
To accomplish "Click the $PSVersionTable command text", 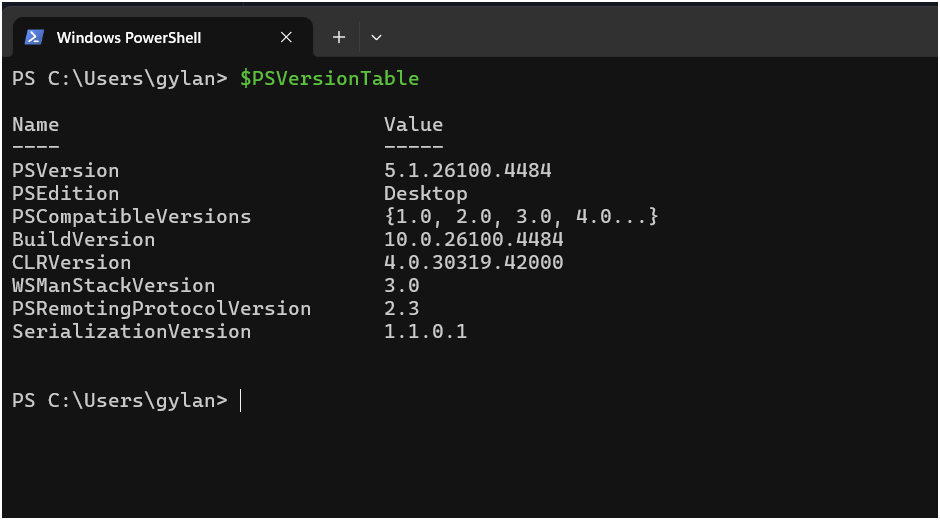I will pyautogui.click(x=329, y=79).
